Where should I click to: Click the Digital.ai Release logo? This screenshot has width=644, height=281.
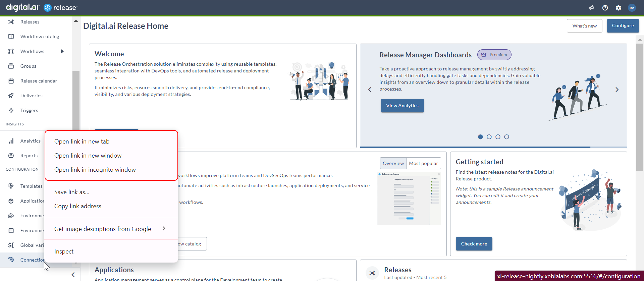tap(42, 7)
